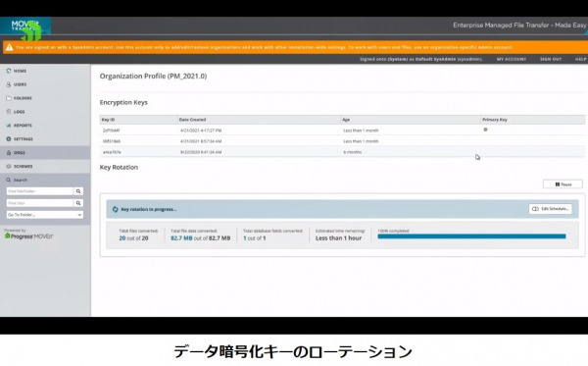Click the key rotation progress bar
Screen dimensions: 588x366
click(x=471, y=236)
